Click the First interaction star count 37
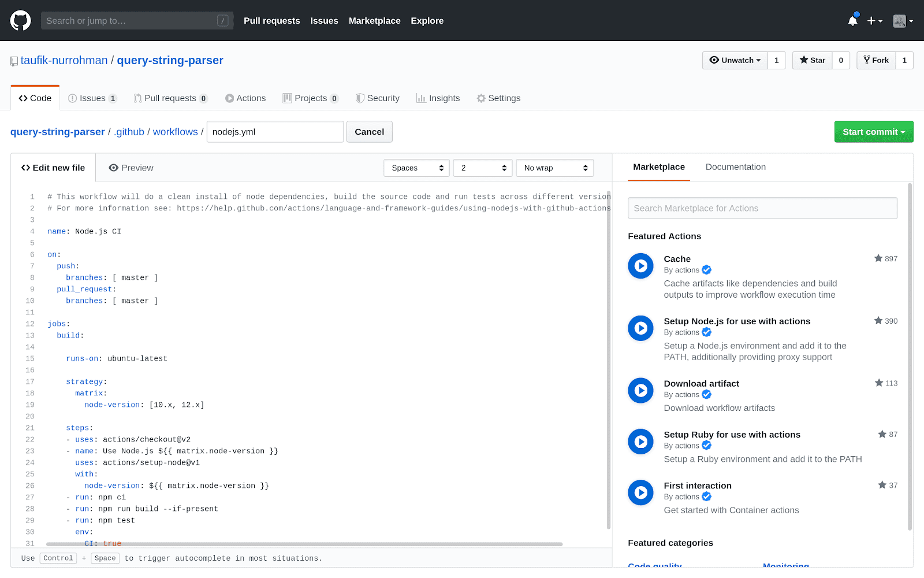Screen dimensions: 924x578 (888, 485)
